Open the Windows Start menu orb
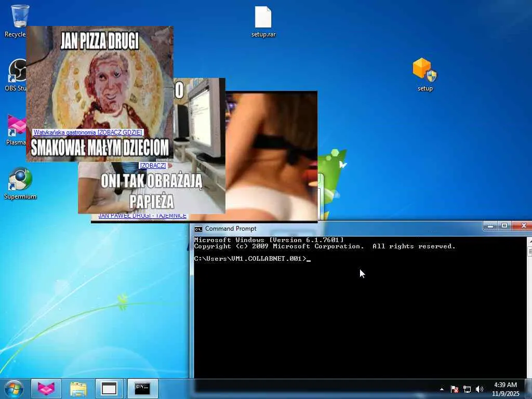 point(14,389)
